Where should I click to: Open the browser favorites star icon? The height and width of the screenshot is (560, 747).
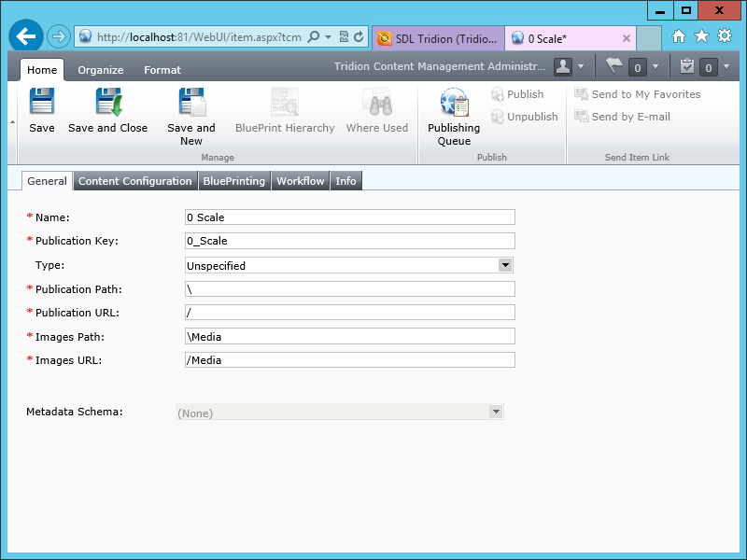(701, 36)
